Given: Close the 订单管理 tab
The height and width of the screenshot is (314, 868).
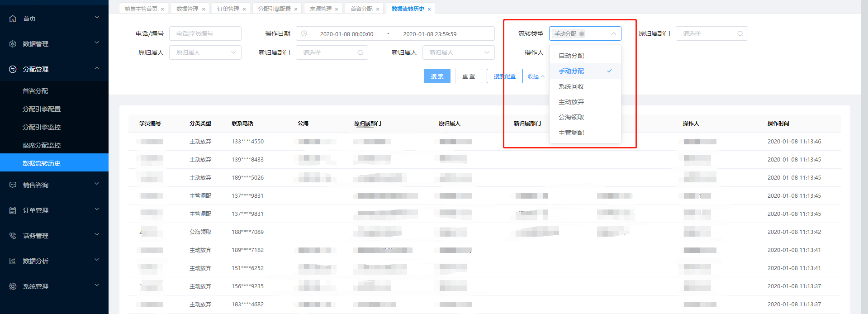Looking at the screenshot, I should pyautogui.click(x=244, y=9).
